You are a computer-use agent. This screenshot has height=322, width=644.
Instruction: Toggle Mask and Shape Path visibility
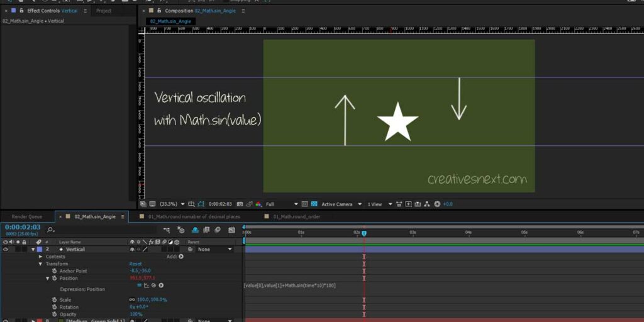click(x=201, y=204)
